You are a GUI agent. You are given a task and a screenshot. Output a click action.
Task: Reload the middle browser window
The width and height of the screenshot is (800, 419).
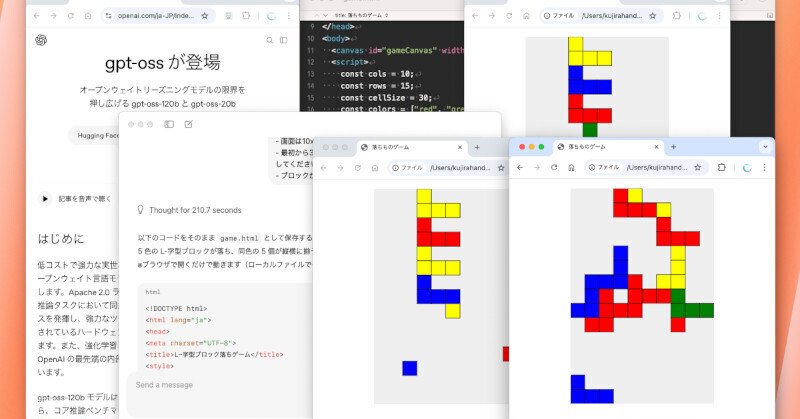(358, 168)
